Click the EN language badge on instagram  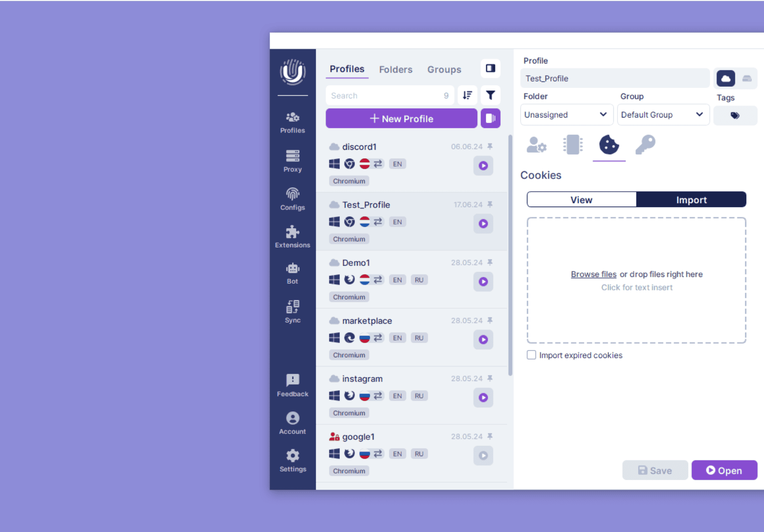[x=397, y=396]
